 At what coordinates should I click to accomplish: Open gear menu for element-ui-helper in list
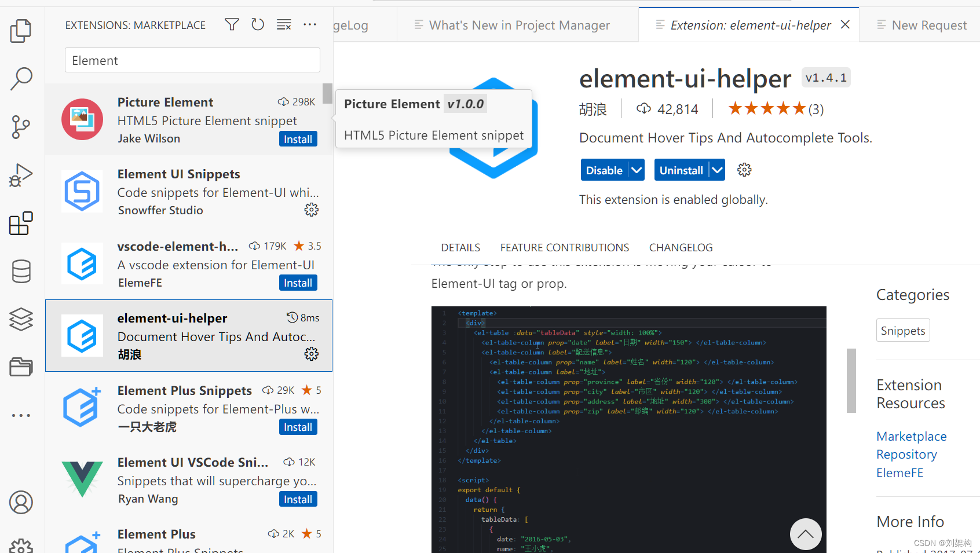click(x=312, y=354)
